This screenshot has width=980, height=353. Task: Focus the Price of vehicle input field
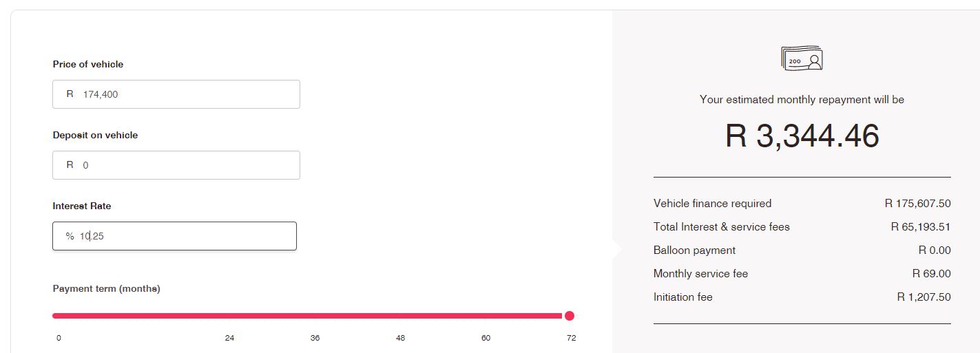176,94
